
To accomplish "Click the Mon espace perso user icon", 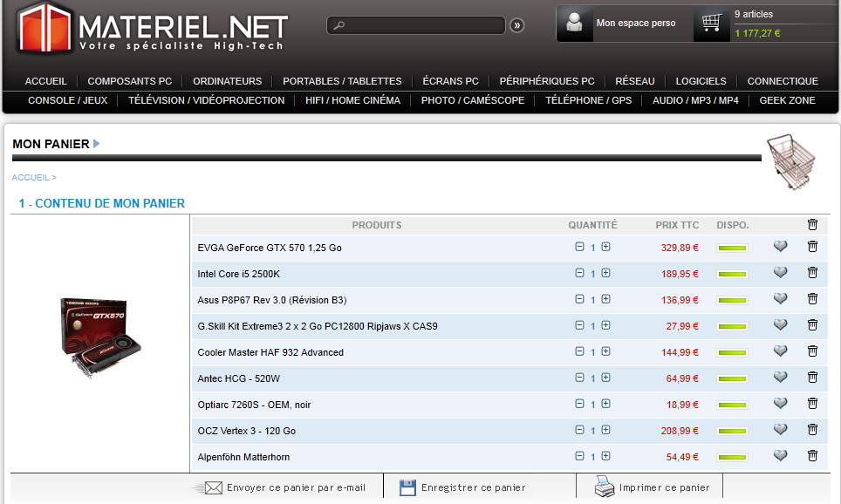I will (x=574, y=24).
